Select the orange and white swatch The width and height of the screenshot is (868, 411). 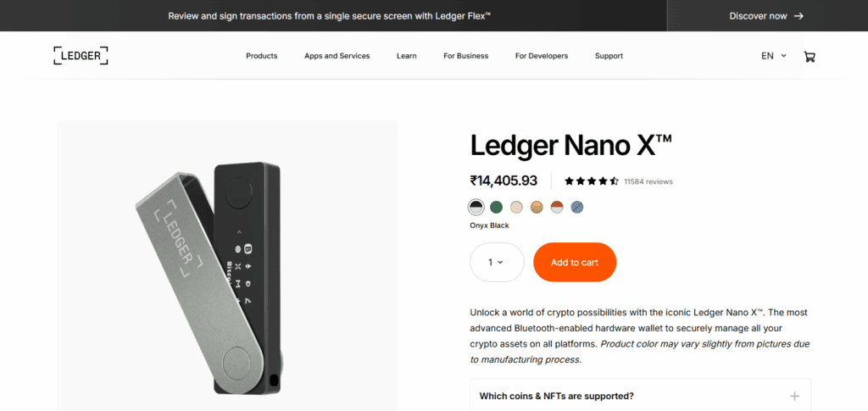(557, 207)
